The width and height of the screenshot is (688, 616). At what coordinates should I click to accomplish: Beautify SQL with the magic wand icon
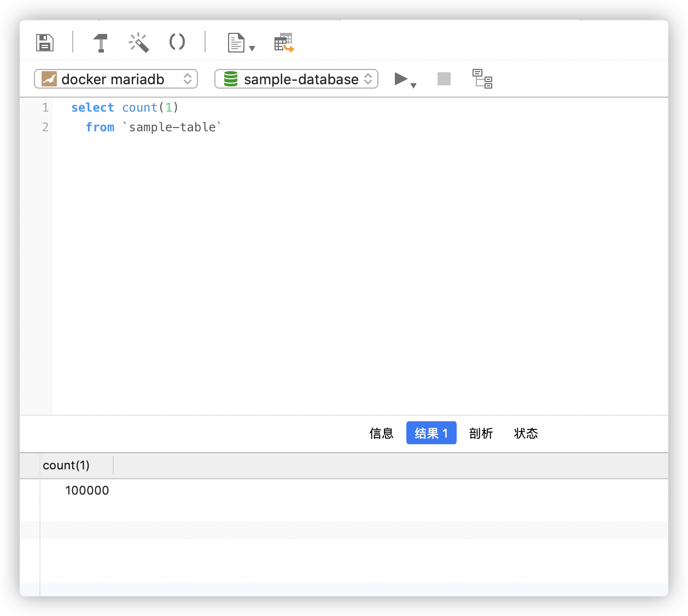point(139,43)
